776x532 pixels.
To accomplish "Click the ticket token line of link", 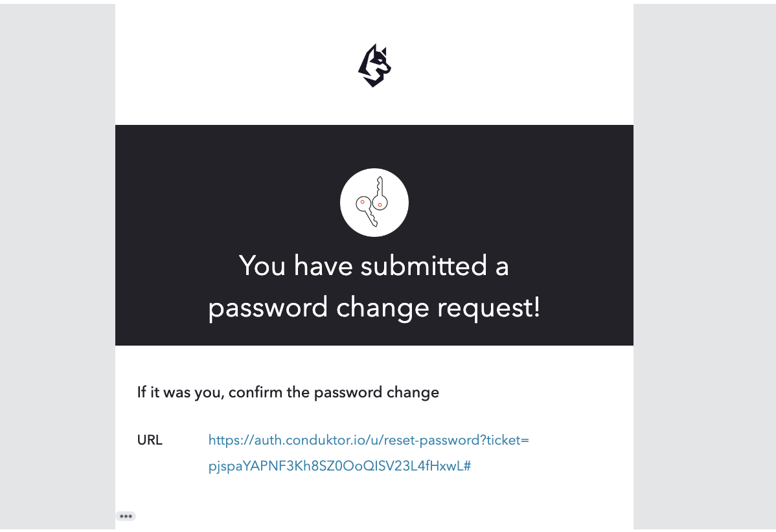I will tap(339, 466).
